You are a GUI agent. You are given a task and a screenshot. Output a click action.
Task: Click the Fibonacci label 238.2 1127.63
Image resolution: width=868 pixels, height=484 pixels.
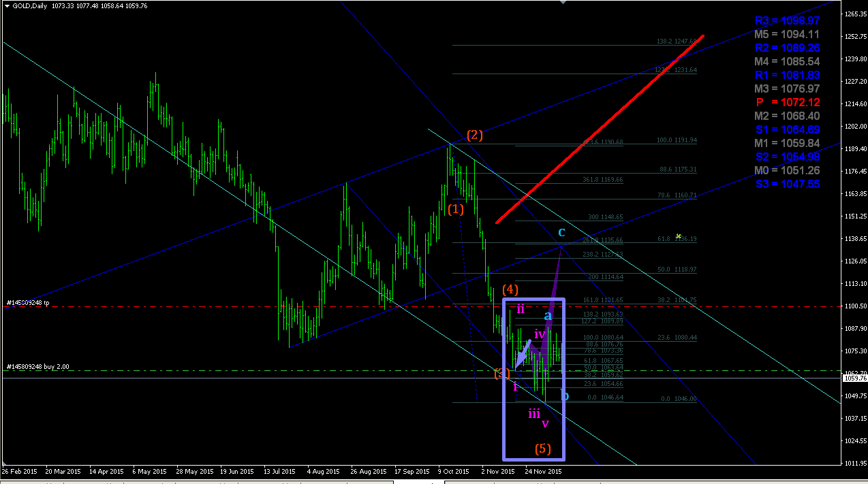(604, 254)
